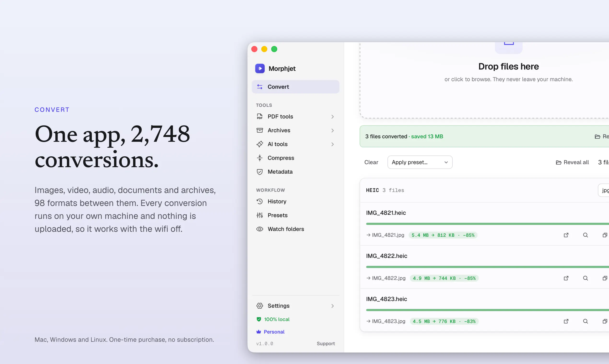Click the Archives box icon

click(260, 130)
